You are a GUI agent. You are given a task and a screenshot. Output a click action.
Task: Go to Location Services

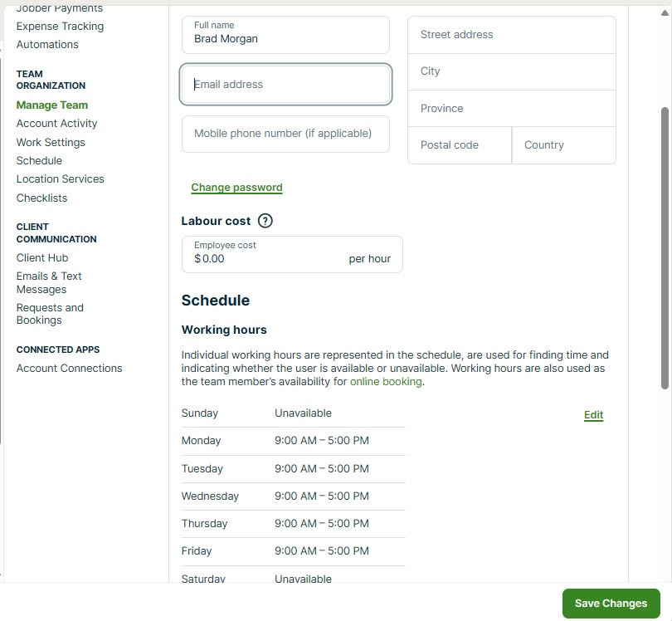[x=60, y=178]
